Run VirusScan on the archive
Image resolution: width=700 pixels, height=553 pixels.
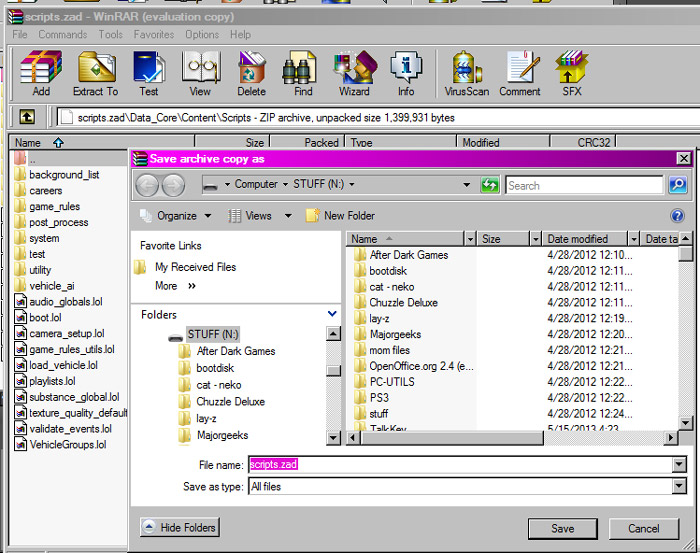[467, 74]
